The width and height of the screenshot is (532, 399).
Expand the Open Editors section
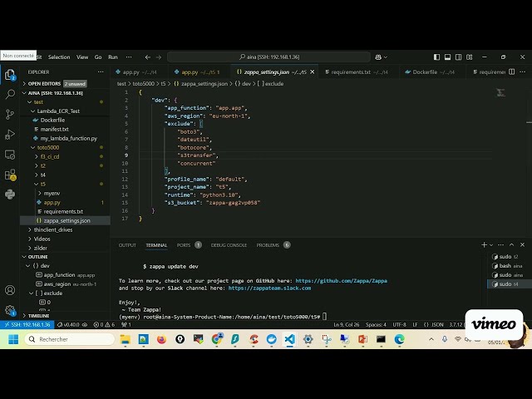pyautogui.click(x=24, y=83)
